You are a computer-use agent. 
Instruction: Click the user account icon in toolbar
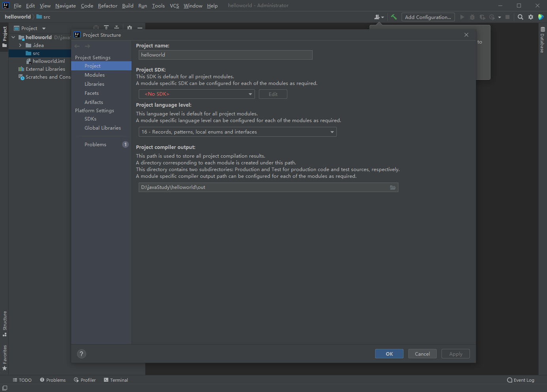[379, 17]
